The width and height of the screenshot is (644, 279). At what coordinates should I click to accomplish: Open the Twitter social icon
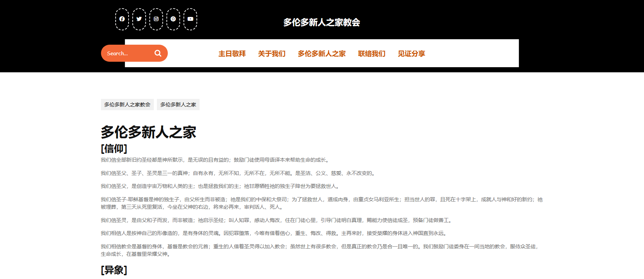(x=139, y=19)
